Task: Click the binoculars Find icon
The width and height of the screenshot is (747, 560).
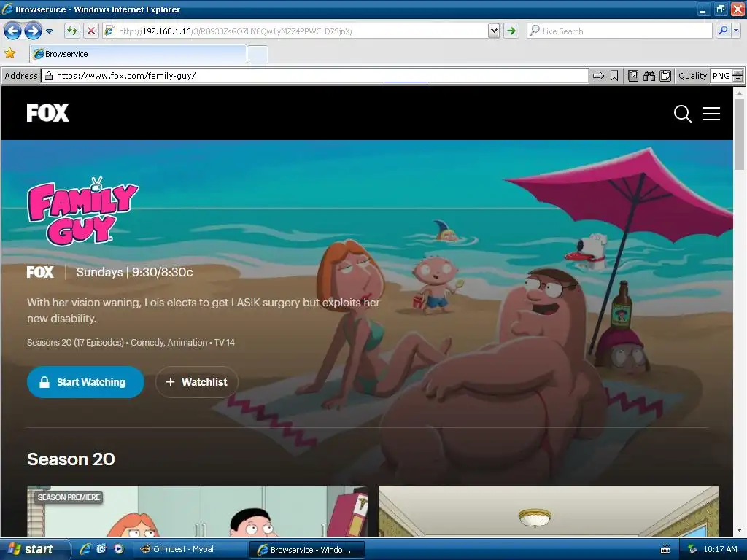Action: 649,76
